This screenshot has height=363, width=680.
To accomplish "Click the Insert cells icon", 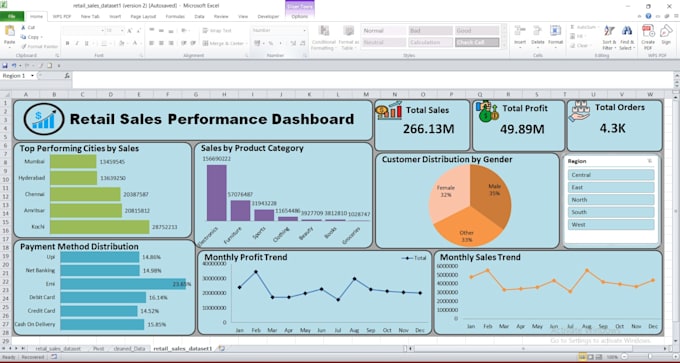I will pyautogui.click(x=520, y=31).
